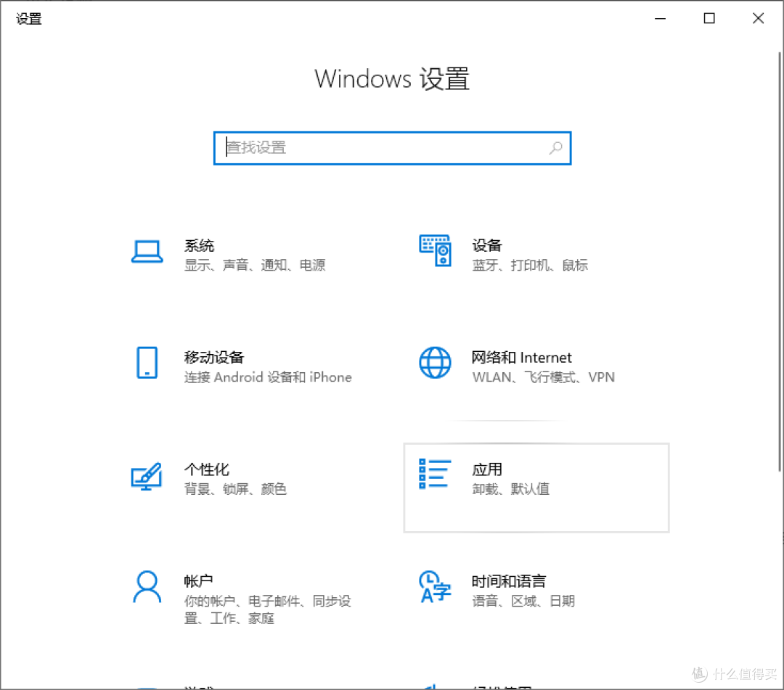Open 移动设备 settings title
This screenshot has height=690, width=784.
coord(214,357)
